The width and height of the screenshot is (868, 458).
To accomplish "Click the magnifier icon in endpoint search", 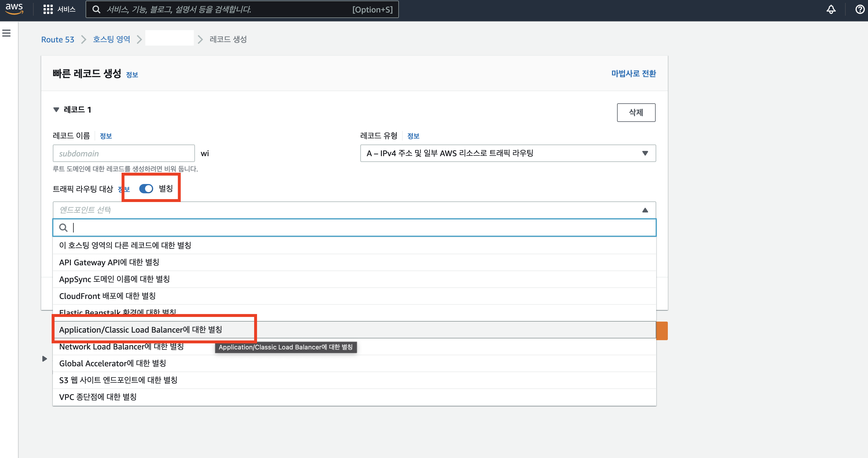I will (x=63, y=228).
